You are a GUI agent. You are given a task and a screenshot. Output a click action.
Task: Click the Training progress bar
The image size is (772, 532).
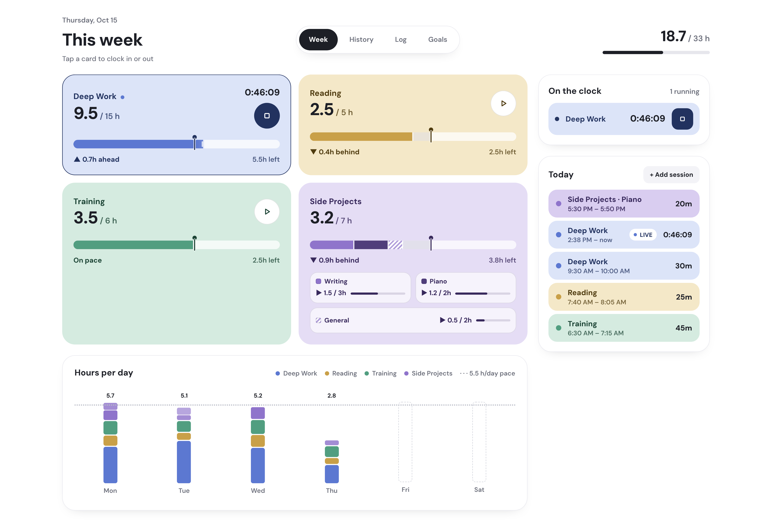[x=176, y=245]
